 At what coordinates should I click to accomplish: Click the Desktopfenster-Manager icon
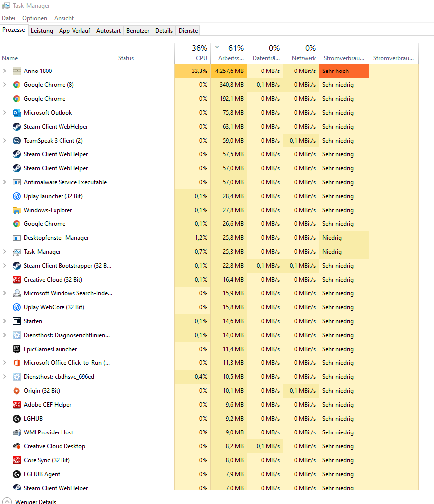click(17, 238)
